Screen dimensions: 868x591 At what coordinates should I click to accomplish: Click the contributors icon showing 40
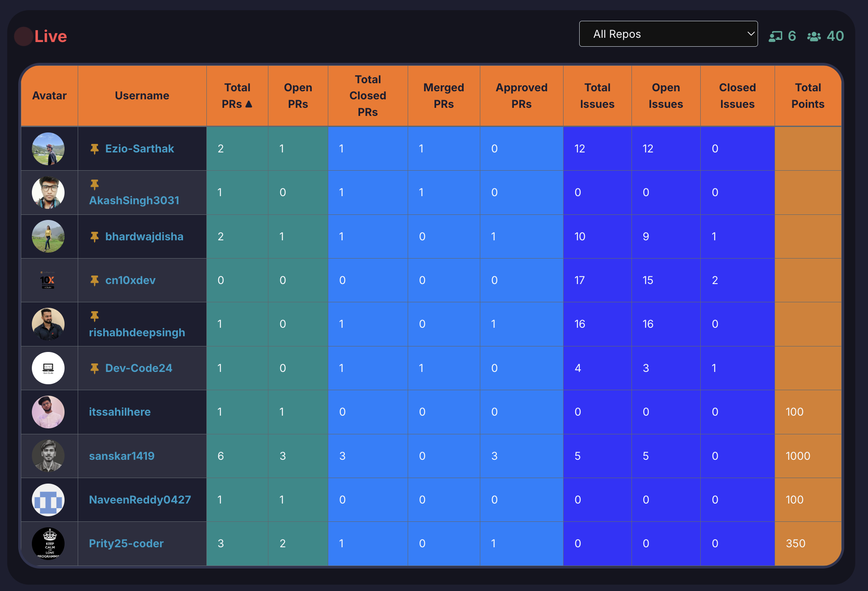(813, 36)
